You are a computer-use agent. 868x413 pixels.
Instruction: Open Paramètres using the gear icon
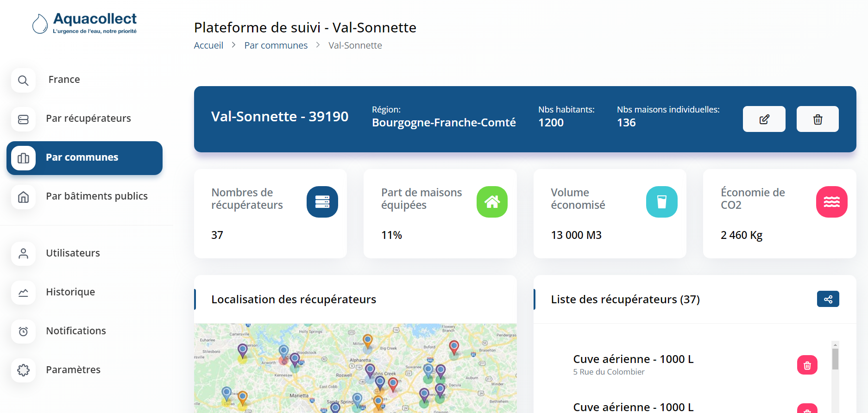[23, 370]
